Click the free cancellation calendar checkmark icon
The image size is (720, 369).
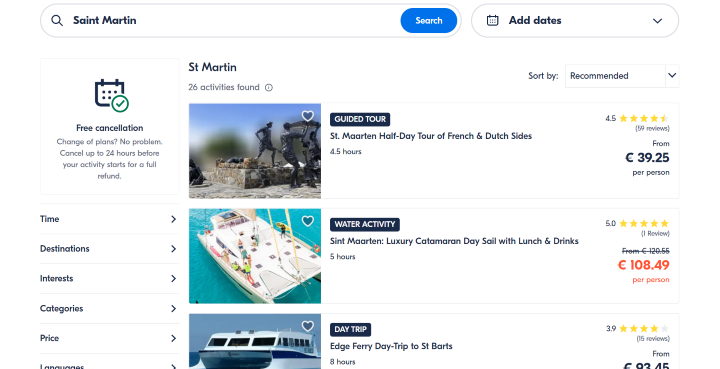[x=112, y=95]
